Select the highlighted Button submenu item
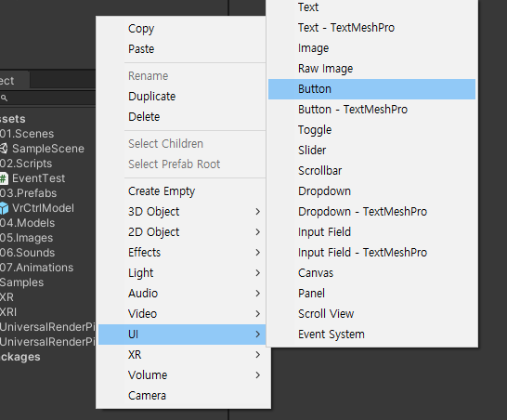Screen dimensions: 507x420 pos(371,89)
